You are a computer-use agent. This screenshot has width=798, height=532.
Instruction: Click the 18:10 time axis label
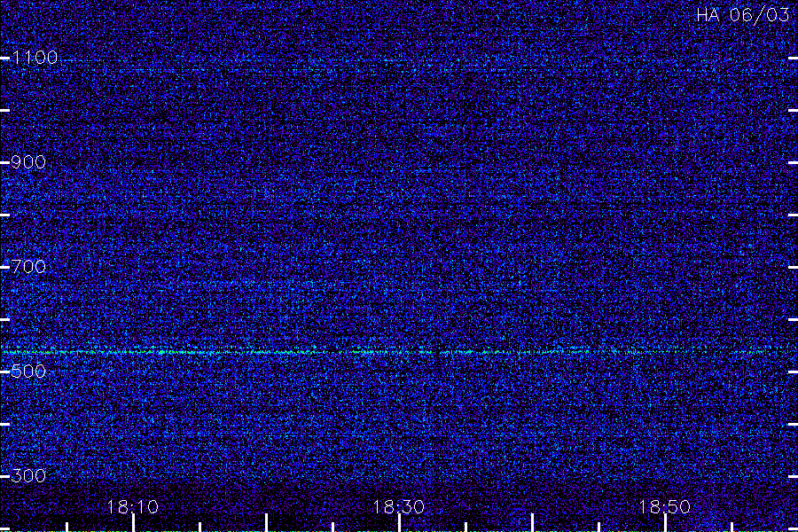pyautogui.click(x=133, y=507)
